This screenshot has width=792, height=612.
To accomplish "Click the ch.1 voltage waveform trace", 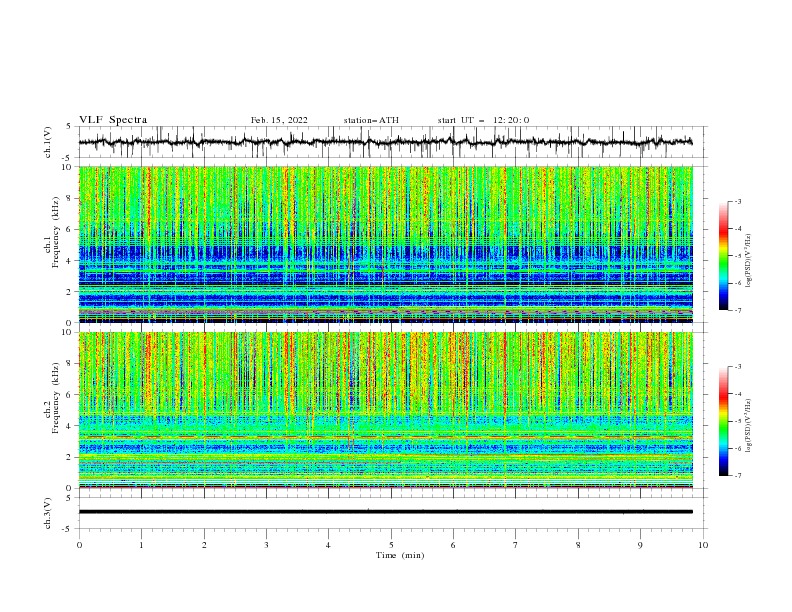I will pos(385,142).
